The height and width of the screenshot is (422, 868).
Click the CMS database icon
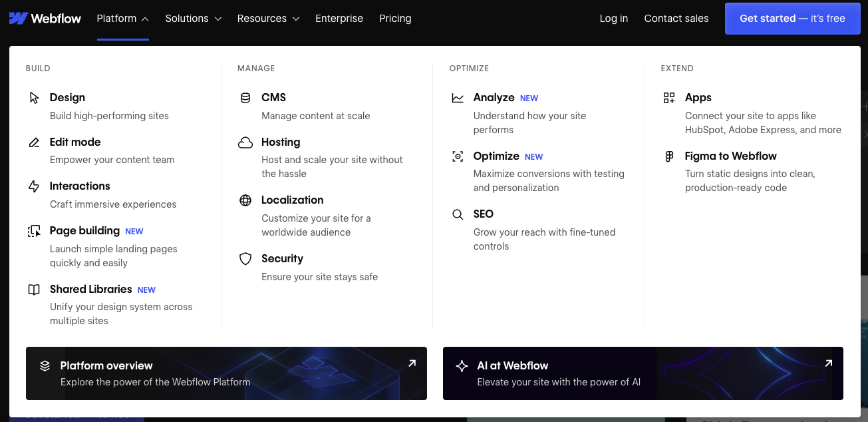coord(245,98)
